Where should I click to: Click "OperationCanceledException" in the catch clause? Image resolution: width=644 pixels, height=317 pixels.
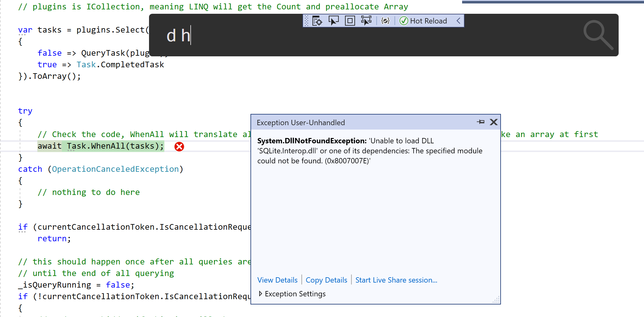click(115, 169)
